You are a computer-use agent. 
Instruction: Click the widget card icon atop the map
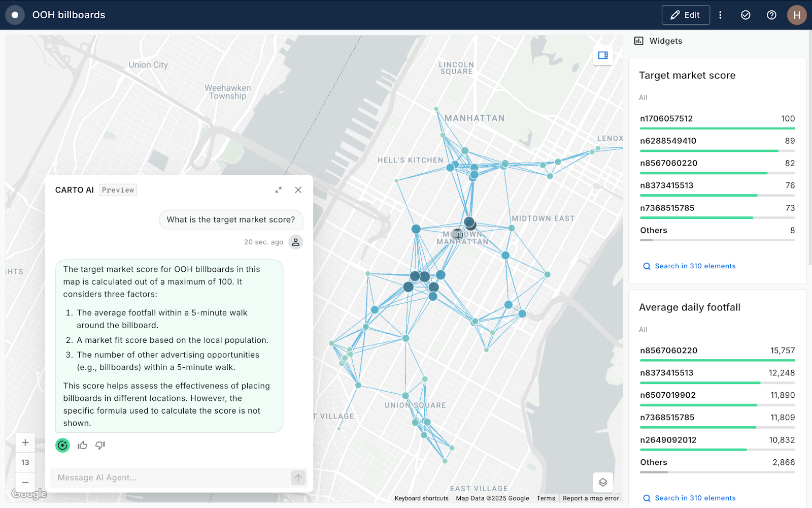pyautogui.click(x=603, y=55)
